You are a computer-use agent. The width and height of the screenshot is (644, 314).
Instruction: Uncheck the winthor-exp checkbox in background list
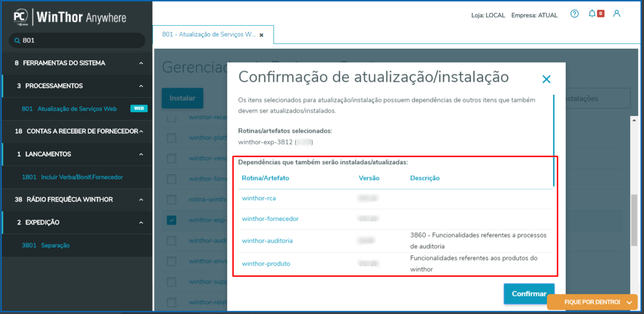click(x=172, y=220)
